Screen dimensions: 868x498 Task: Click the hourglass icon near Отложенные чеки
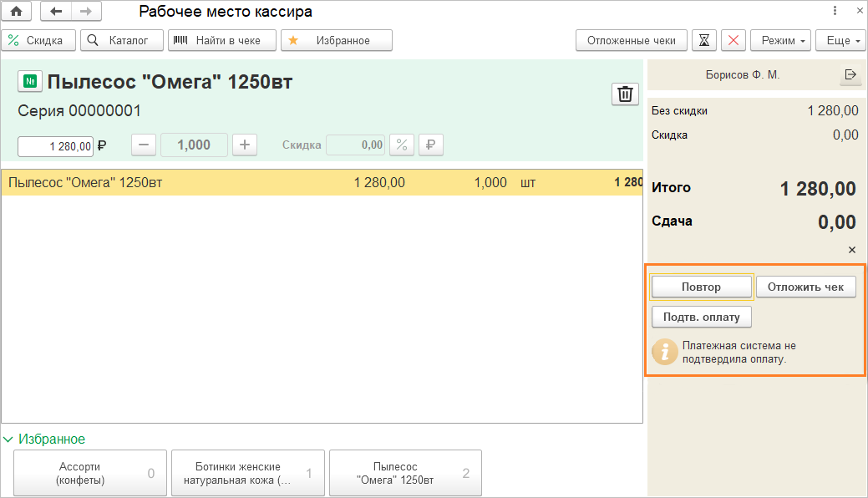704,39
